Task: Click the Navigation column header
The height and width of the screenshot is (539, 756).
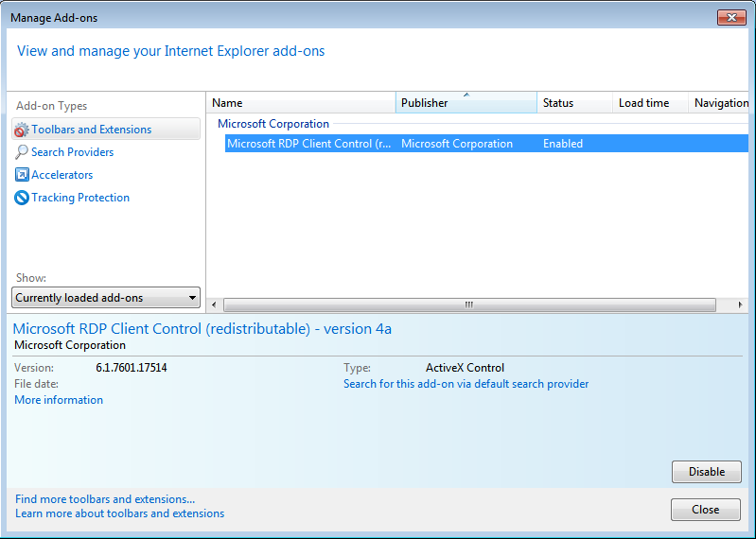Action: pos(720,103)
